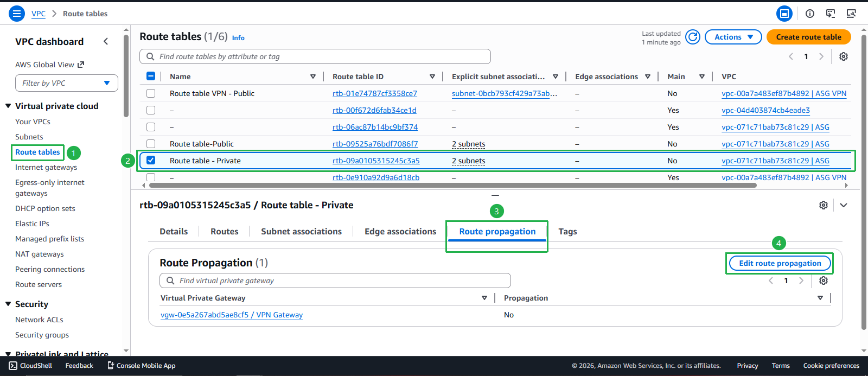Viewport: 868px width, 376px height.
Task: Click the panel resize handle above details
Action: point(495,195)
